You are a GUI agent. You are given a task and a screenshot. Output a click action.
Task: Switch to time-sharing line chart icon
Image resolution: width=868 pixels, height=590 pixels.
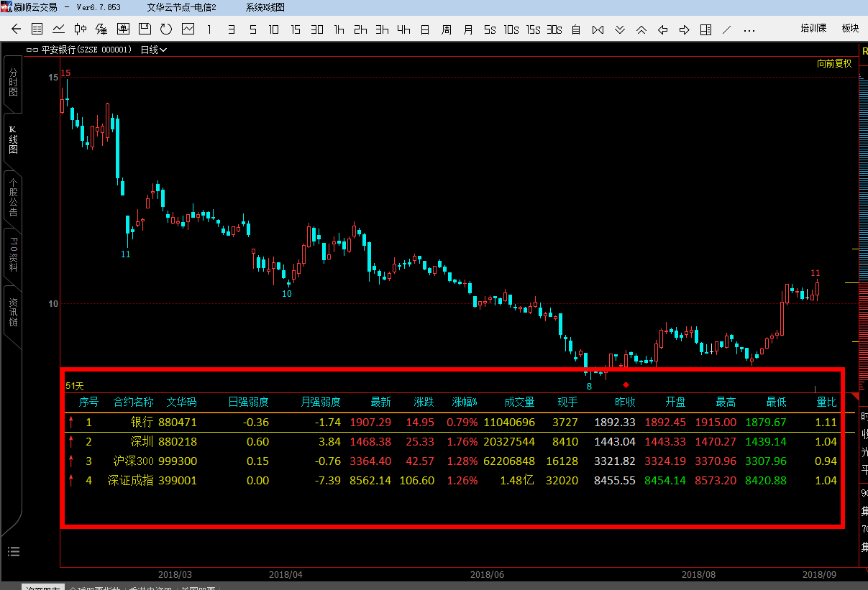pos(59,29)
